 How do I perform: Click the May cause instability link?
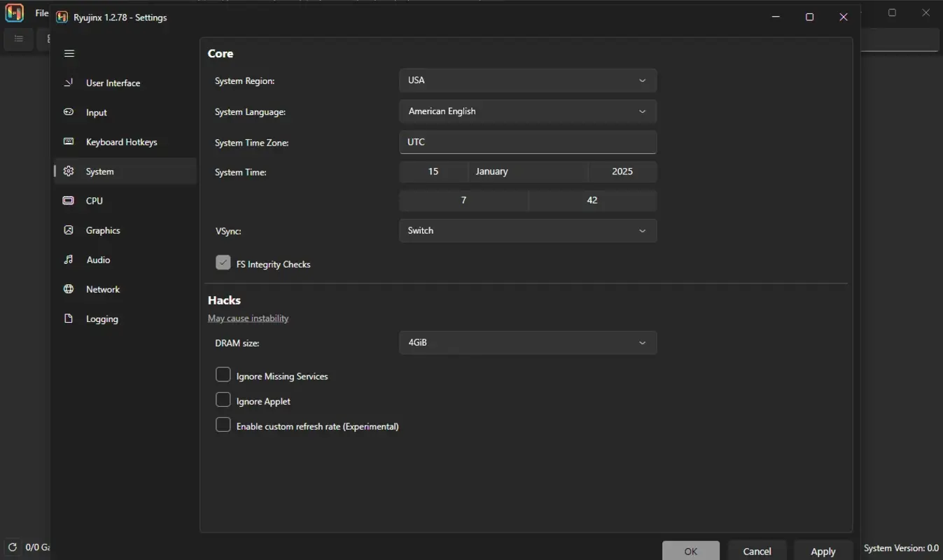tap(248, 318)
